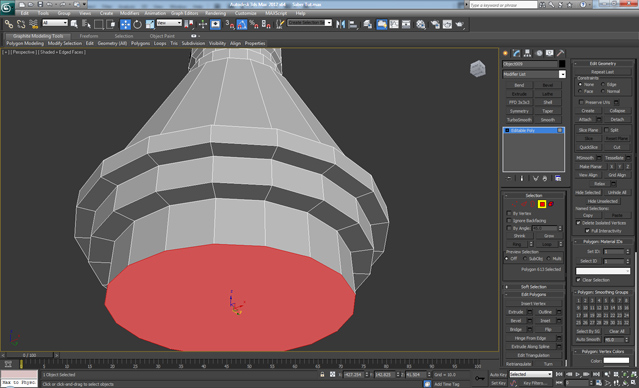Enable the By Angle checkbox
The width and height of the screenshot is (639, 388).
509,228
